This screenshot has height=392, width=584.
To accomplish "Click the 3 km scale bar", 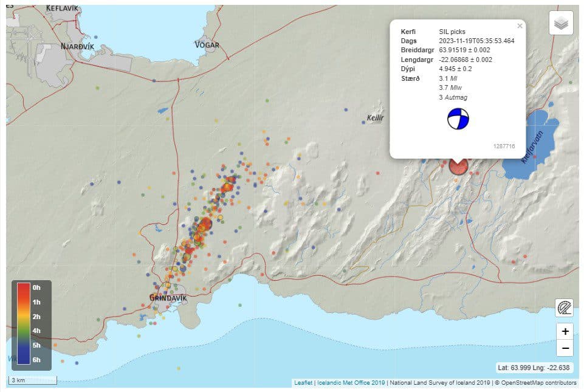I will click(33, 380).
